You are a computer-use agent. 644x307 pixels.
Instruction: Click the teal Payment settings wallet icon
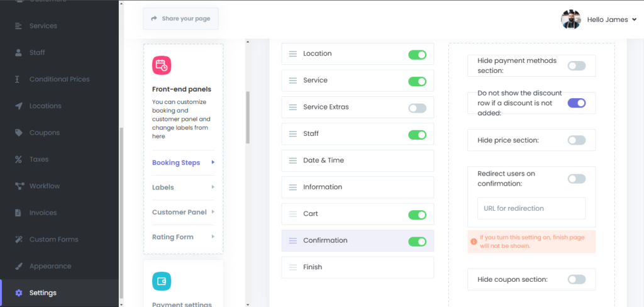pos(162,281)
